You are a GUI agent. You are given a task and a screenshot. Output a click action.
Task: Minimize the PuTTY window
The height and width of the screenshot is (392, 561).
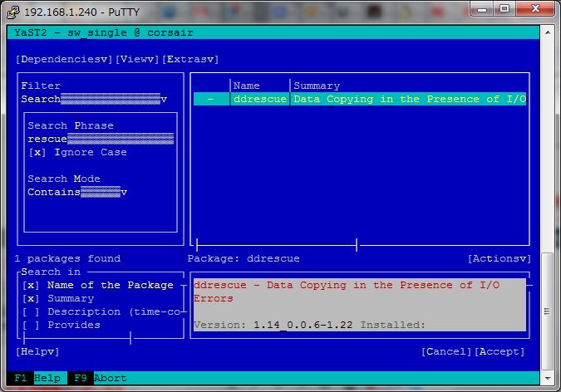482,9
